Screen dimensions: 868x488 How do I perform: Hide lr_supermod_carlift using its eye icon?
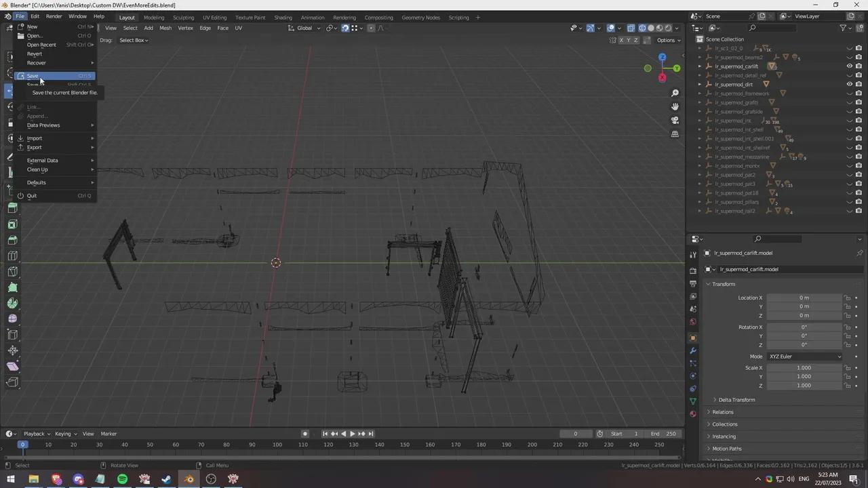[x=849, y=66]
